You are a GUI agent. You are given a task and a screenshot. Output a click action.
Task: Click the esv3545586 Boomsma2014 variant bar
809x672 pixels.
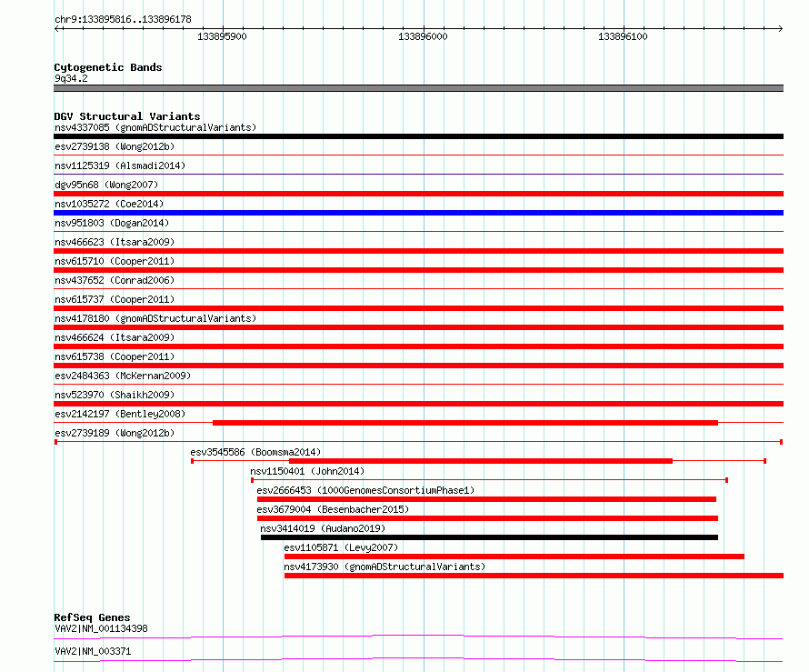click(479, 461)
